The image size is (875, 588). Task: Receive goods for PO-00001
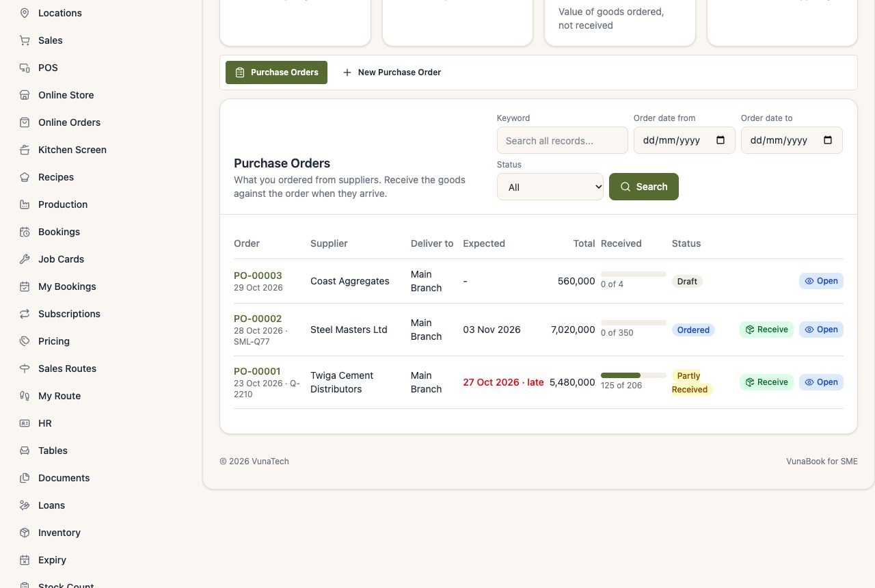pos(766,382)
